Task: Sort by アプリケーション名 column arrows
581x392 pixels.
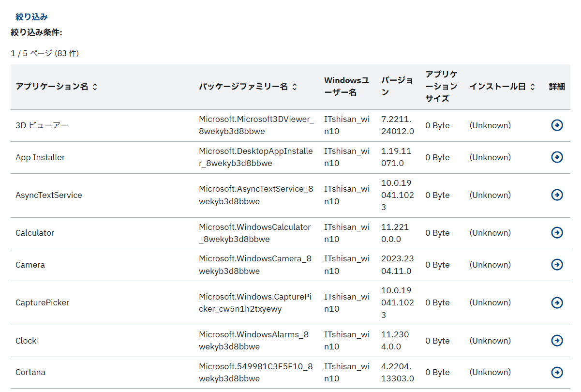Action: [95, 87]
